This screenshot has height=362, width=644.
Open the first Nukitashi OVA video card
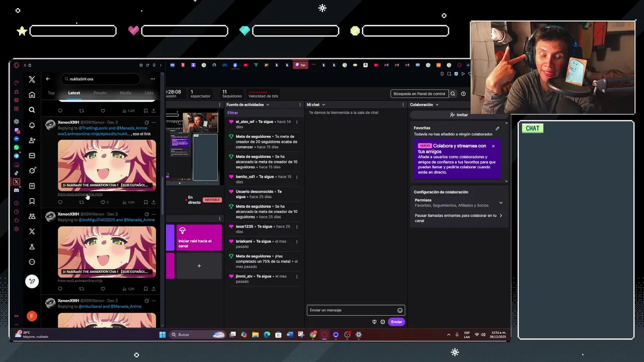(107, 165)
